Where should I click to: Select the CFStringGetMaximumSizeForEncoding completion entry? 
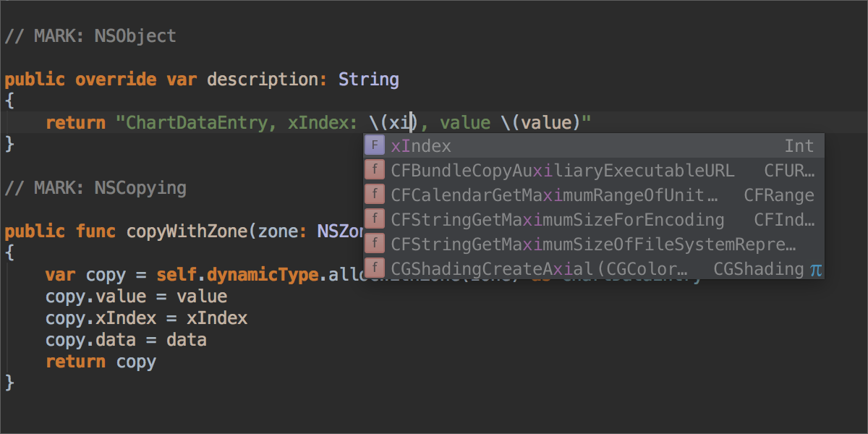(557, 220)
